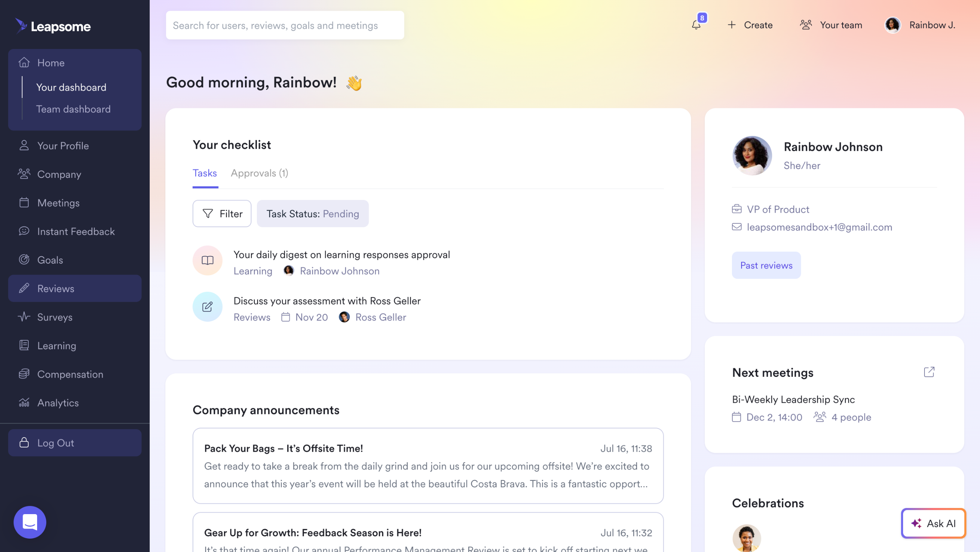Open the Rainbow J. account menu

click(x=920, y=25)
